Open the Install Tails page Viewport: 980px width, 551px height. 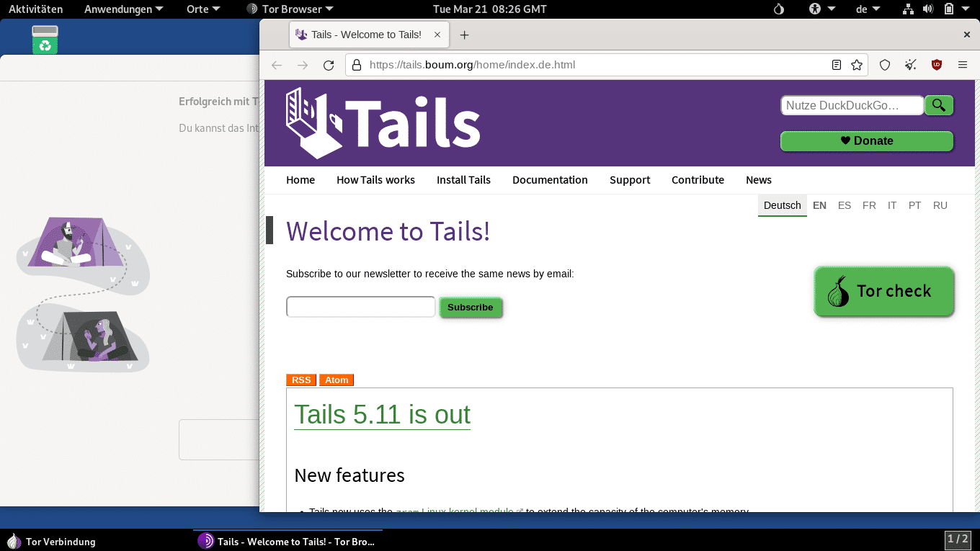(463, 180)
